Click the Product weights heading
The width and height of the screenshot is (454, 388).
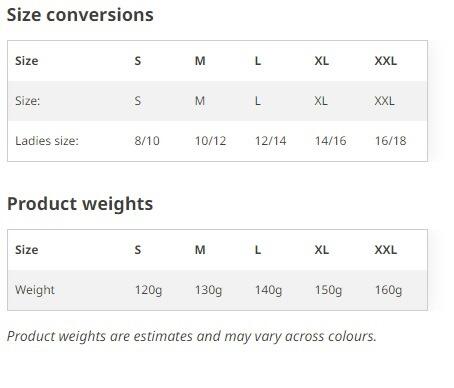(x=80, y=204)
